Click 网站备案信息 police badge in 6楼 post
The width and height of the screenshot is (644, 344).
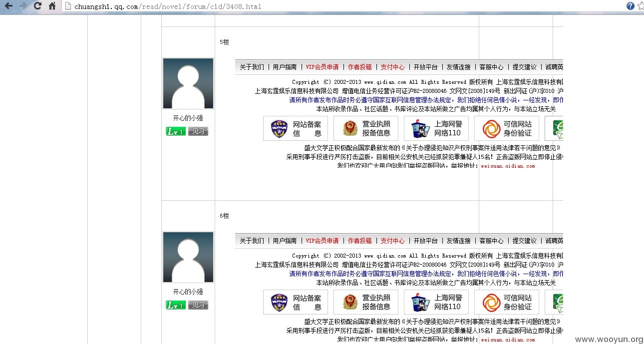pyautogui.click(x=296, y=302)
